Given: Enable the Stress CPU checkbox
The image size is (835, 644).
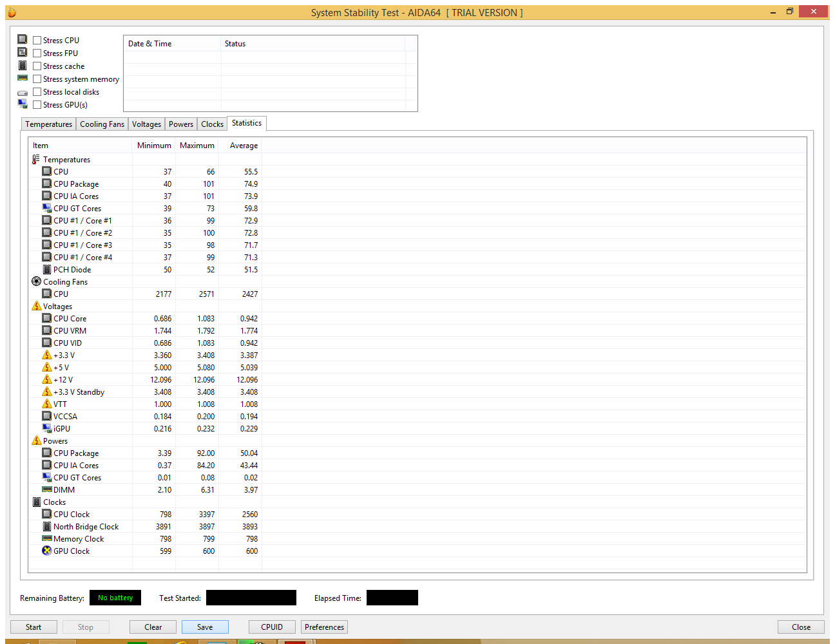Looking at the screenshot, I should pos(37,40).
